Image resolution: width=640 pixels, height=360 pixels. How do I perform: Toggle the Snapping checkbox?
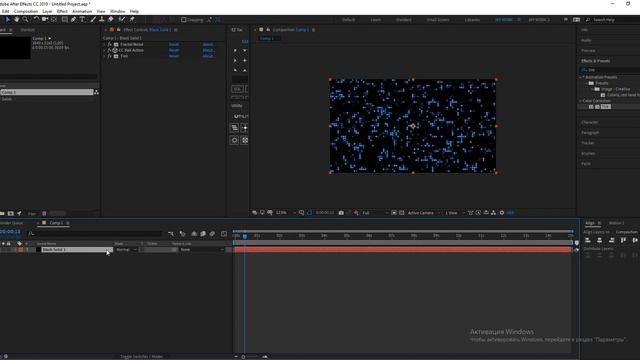tap(184, 20)
